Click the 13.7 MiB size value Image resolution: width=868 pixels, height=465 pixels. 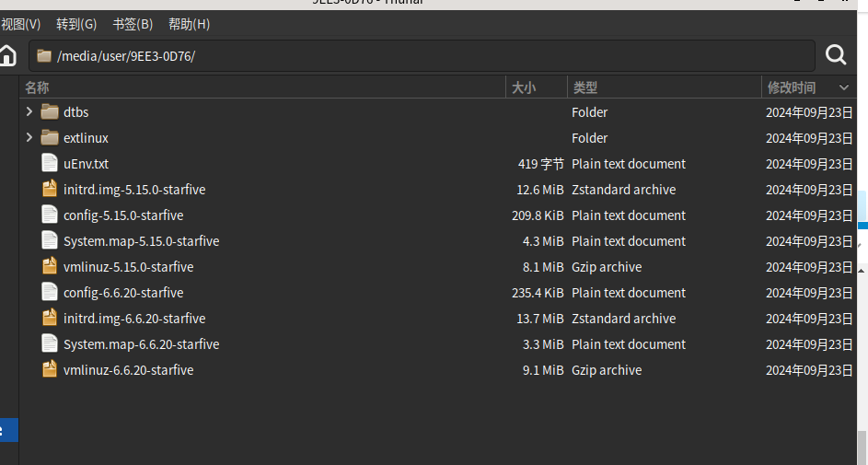pyautogui.click(x=540, y=319)
